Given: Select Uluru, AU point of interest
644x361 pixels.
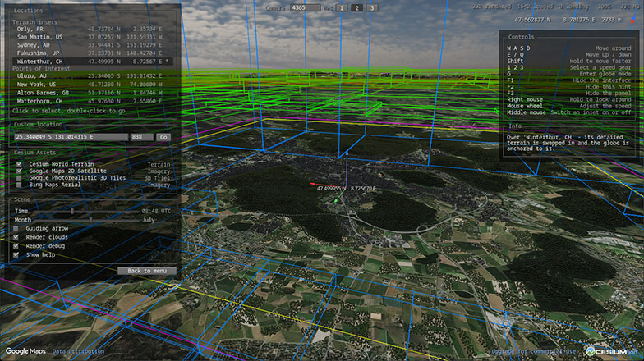Looking at the screenshot, I should pos(92,75).
